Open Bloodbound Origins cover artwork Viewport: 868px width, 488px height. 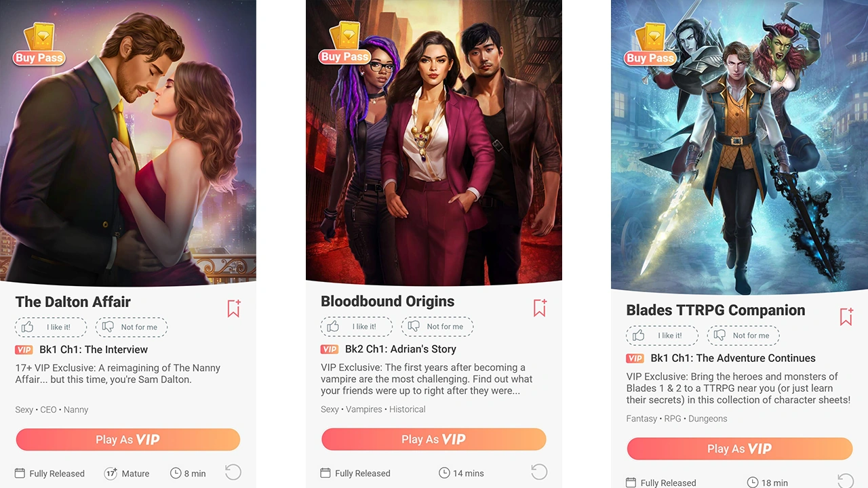point(434,141)
